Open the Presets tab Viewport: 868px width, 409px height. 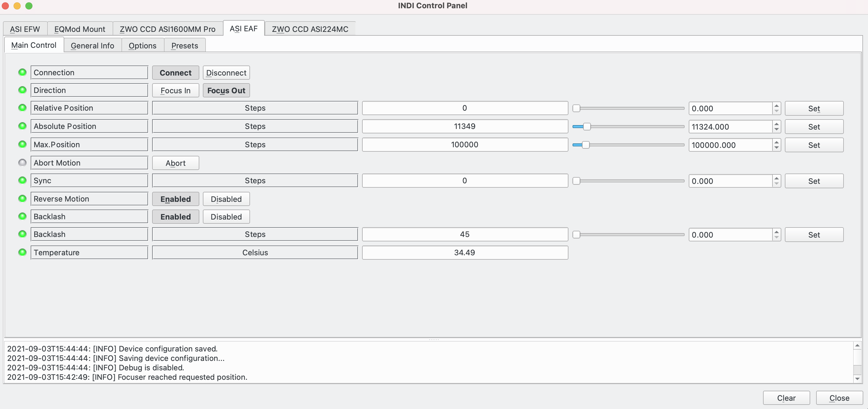pos(185,45)
